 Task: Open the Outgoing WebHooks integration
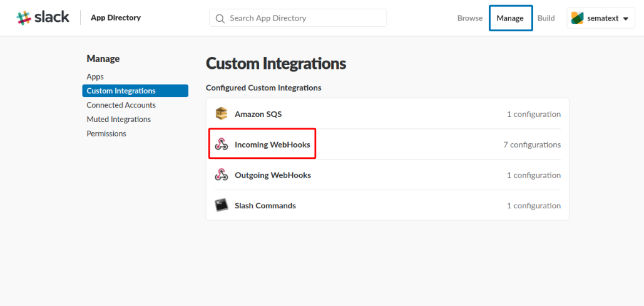tap(387, 175)
